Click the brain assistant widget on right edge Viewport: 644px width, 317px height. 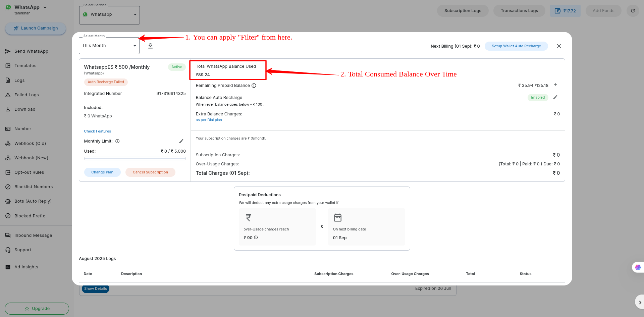point(638,267)
